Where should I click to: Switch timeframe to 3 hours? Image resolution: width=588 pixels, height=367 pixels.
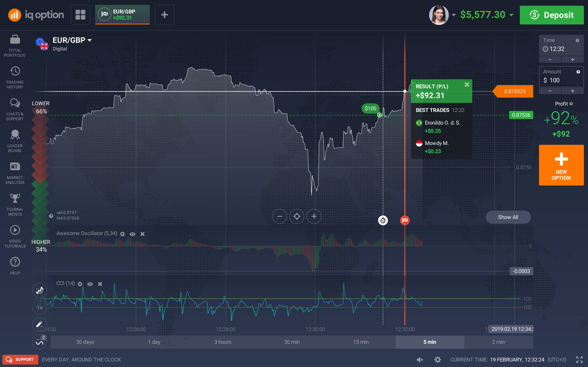[223, 342]
